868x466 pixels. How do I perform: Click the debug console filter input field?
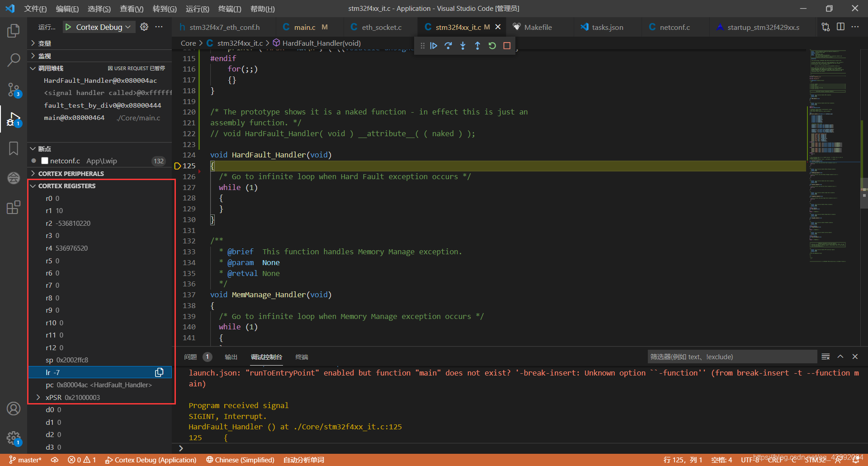pos(731,357)
